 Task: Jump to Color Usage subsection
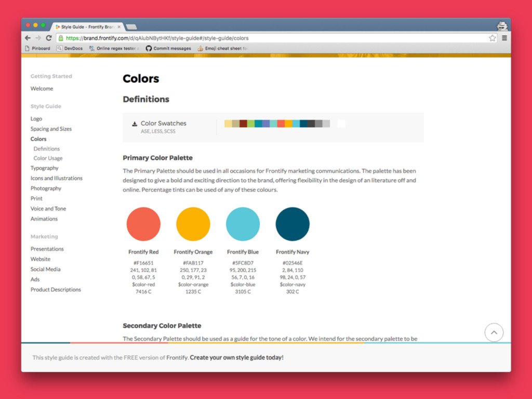click(x=48, y=158)
